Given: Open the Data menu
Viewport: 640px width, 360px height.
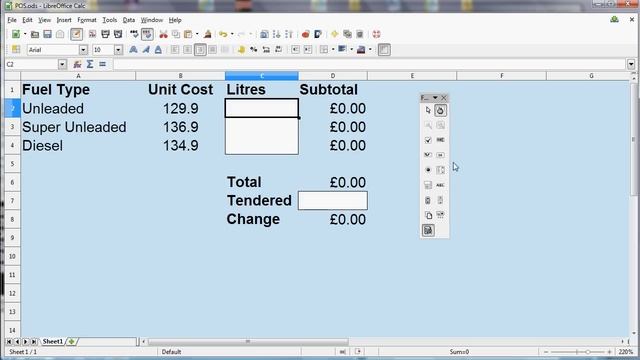Looking at the screenshot, I should point(129,20).
